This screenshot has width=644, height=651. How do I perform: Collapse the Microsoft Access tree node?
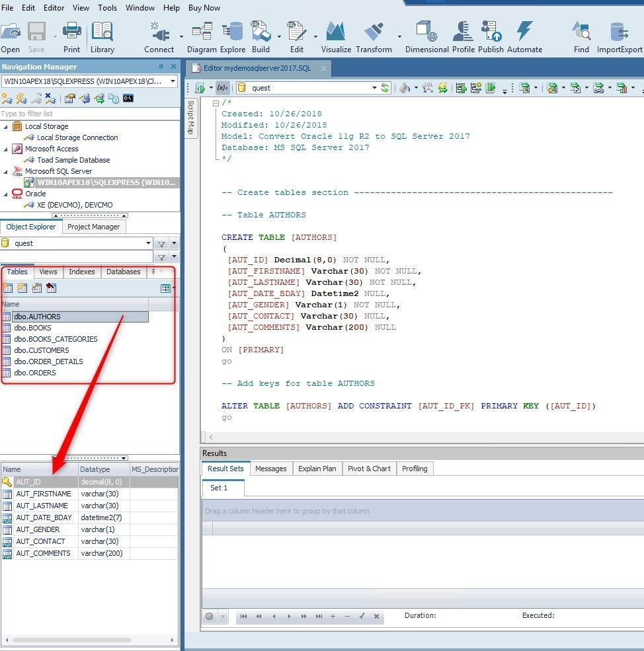click(5, 149)
